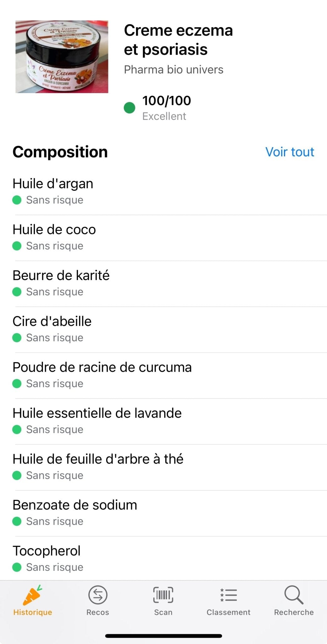The width and height of the screenshot is (327, 644).
Task: Tap the green dot under Tocopherol
Action: (17, 567)
